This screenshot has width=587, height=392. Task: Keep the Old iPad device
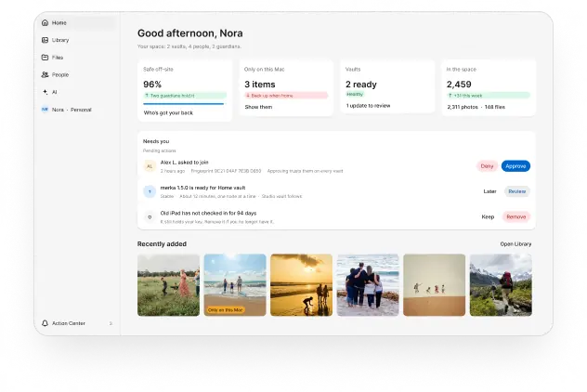point(488,216)
